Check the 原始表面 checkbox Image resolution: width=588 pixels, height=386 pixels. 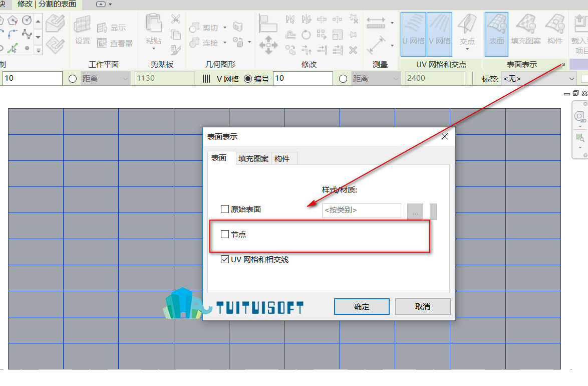click(224, 209)
